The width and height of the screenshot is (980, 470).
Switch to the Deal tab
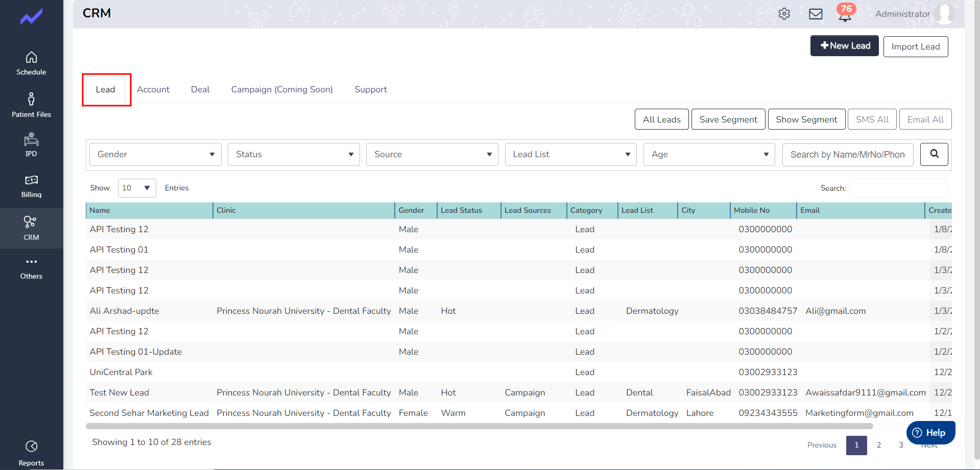[200, 89]
